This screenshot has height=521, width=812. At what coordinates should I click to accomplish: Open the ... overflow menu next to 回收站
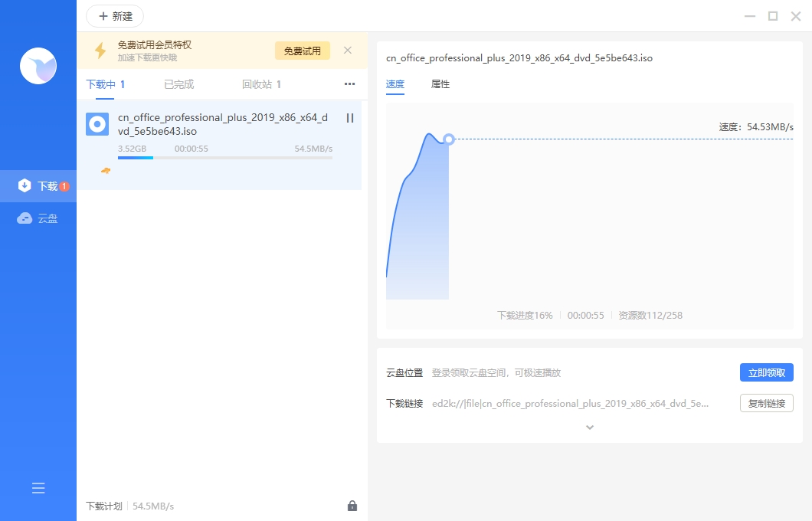pos(349,84)
